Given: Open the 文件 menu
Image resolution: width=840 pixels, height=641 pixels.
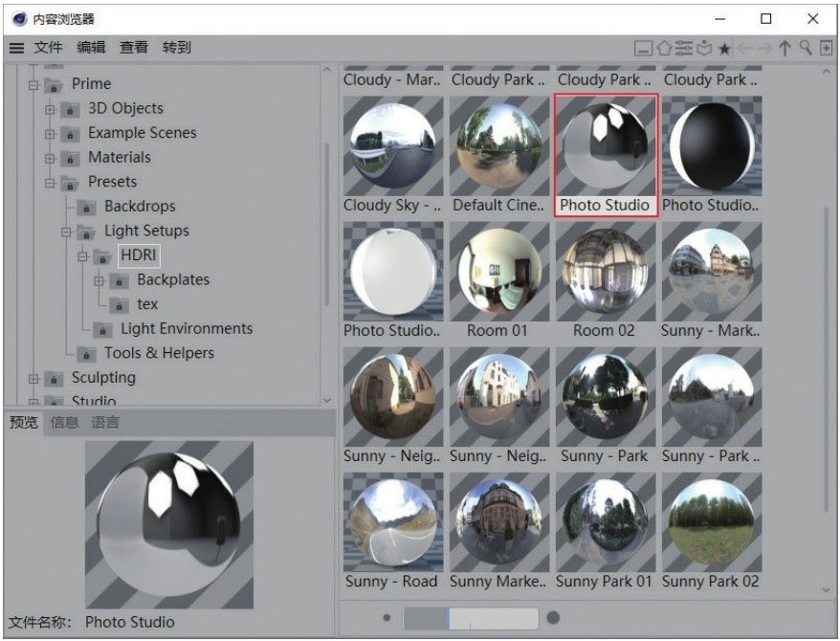Looking at the screenshot, I should [48, 48].
